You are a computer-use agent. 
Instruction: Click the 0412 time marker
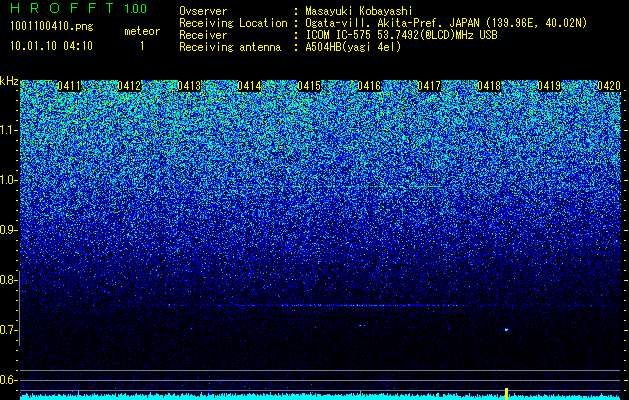pyautogui.click(x=129, y=86)
